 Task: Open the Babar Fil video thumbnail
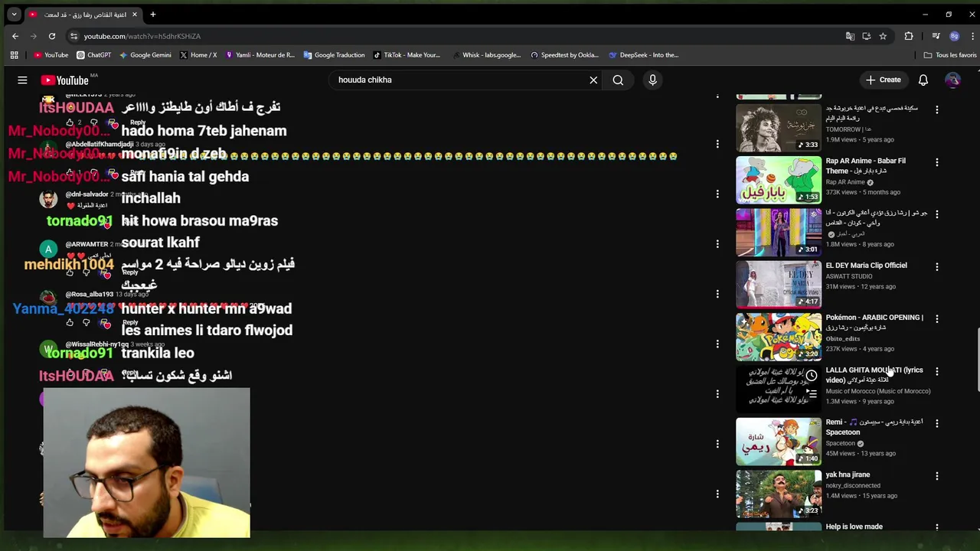[779, 180]
